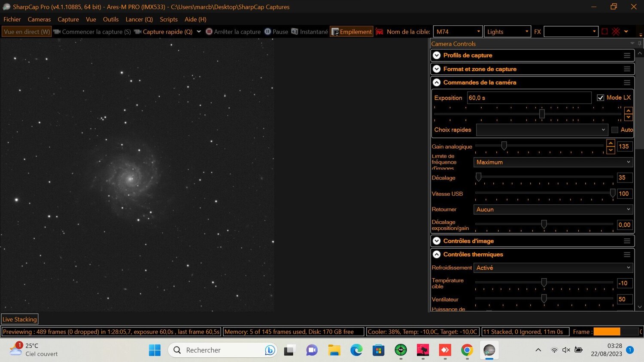Click the Exposition slider handle
This screenshot has width=644, height=362.
click(x=542, y=114)
